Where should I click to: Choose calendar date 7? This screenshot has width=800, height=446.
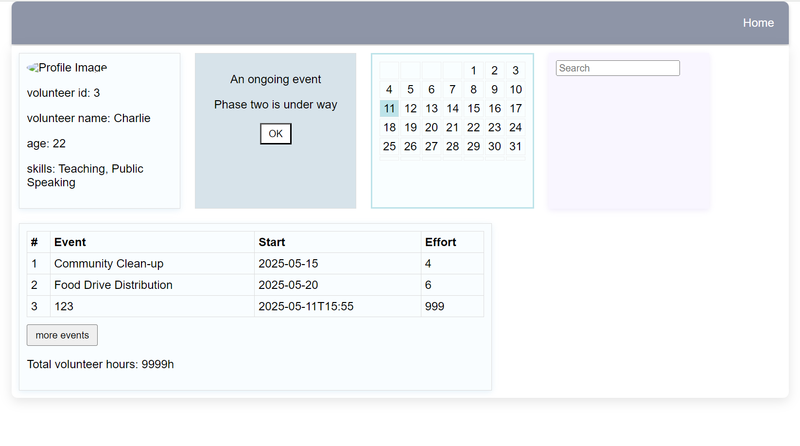coord(453,89)
